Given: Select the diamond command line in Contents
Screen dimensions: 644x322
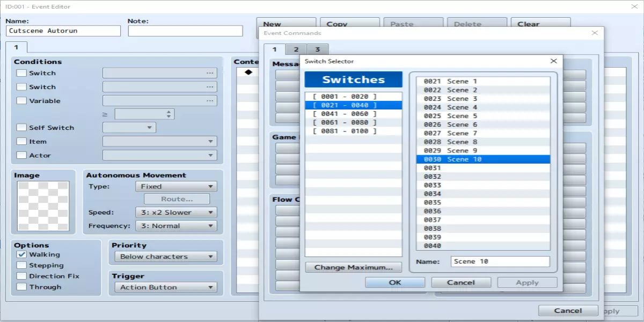Looking at the screenshot, I should 248,72.
